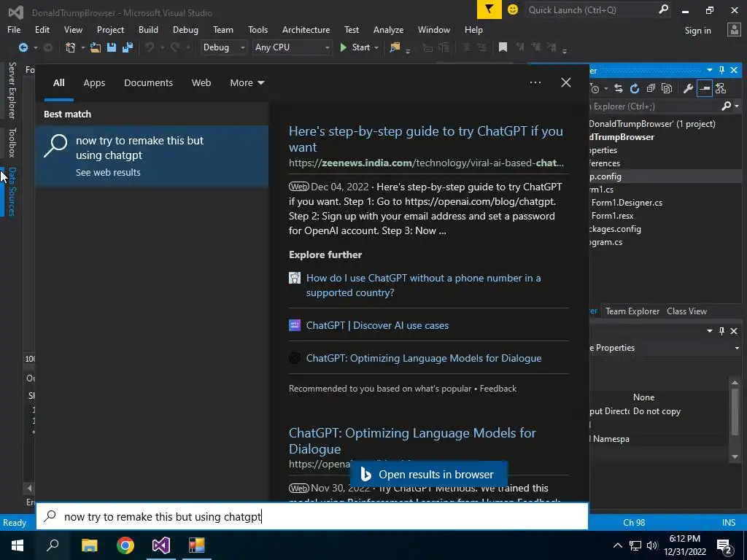The height and width of the screenshot is (560, 747).
Task: Open 'ChatGPT | Discover AI use cases' link
Action: click(377, 325)
